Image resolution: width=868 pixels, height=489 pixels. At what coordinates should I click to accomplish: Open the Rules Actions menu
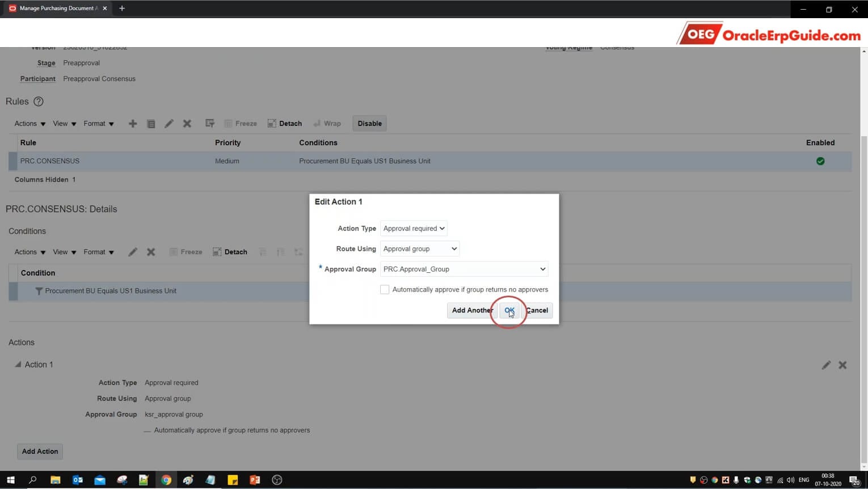pyautogui.click(x=30, y=124)
